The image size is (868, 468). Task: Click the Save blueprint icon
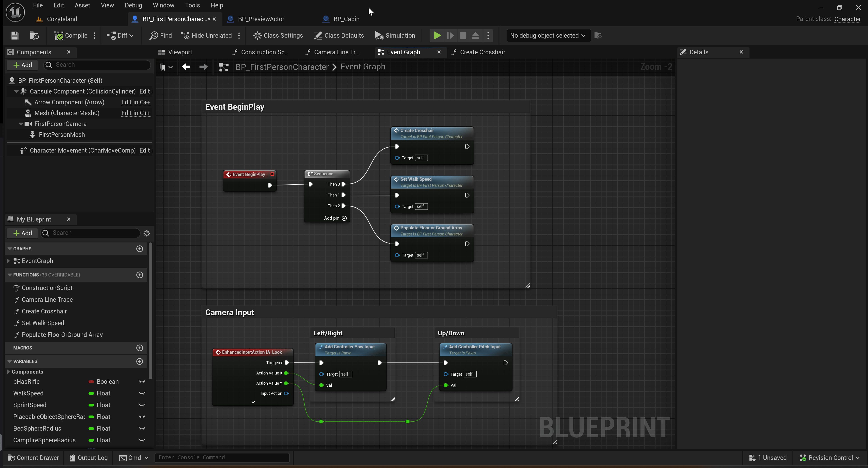[x=14, y=35]
